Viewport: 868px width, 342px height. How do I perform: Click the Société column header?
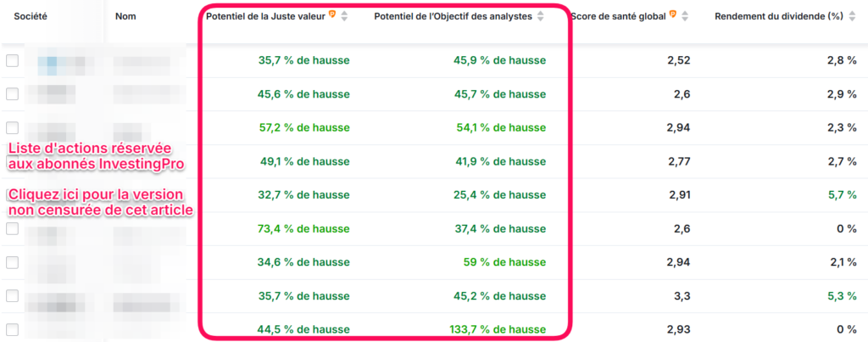pos(30,16)
